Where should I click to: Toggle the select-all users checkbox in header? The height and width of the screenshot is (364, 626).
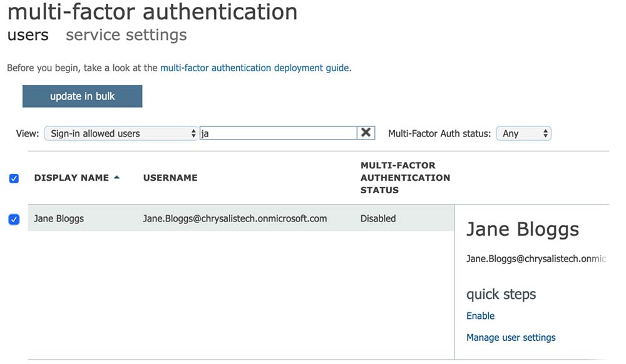click(14, 178)
